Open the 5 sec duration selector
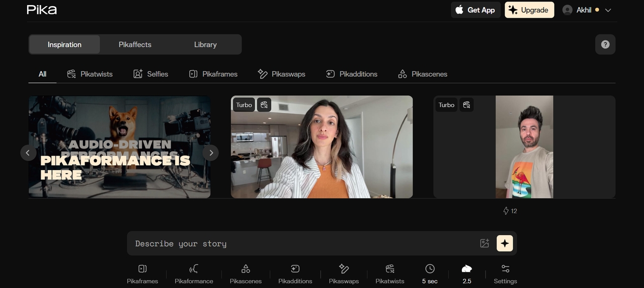 coord(430,274)
